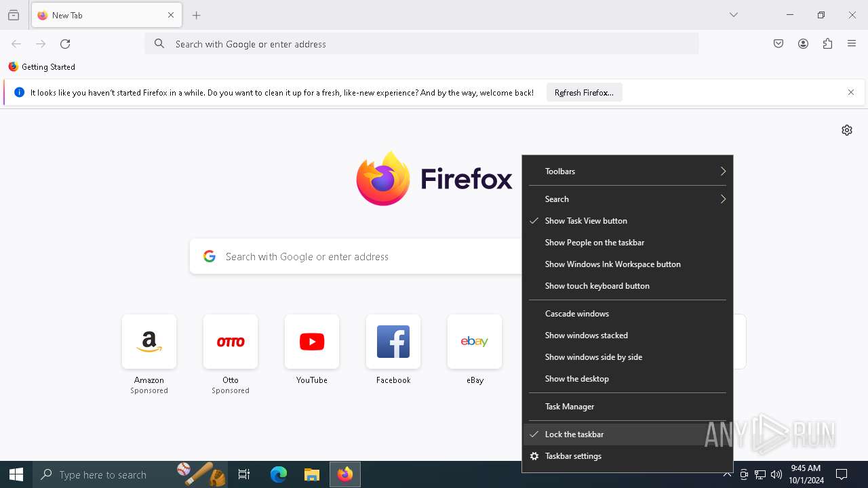Screen dimensions: 868x488
Task: Reload the current page
Action: pos(65,44)
